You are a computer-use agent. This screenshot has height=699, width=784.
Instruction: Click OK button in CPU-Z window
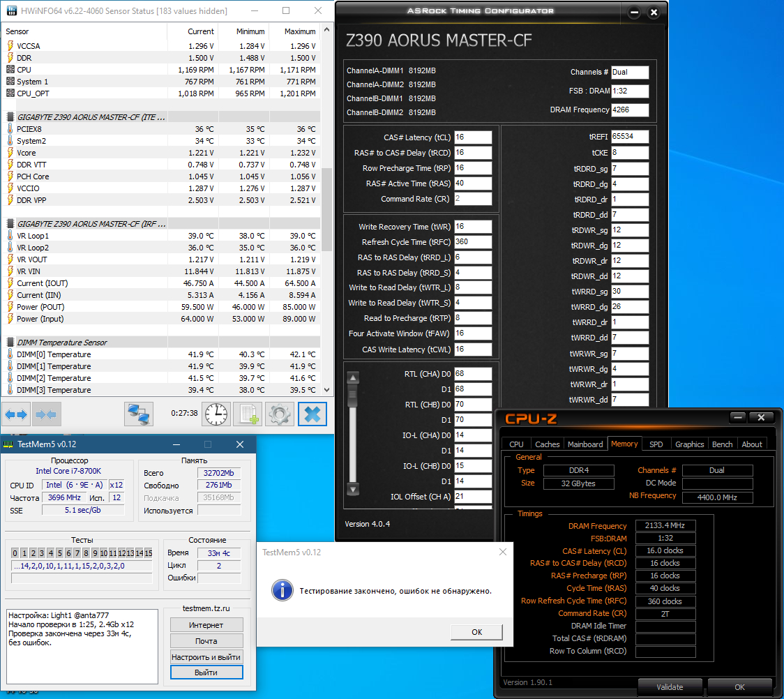pos(739,687)
